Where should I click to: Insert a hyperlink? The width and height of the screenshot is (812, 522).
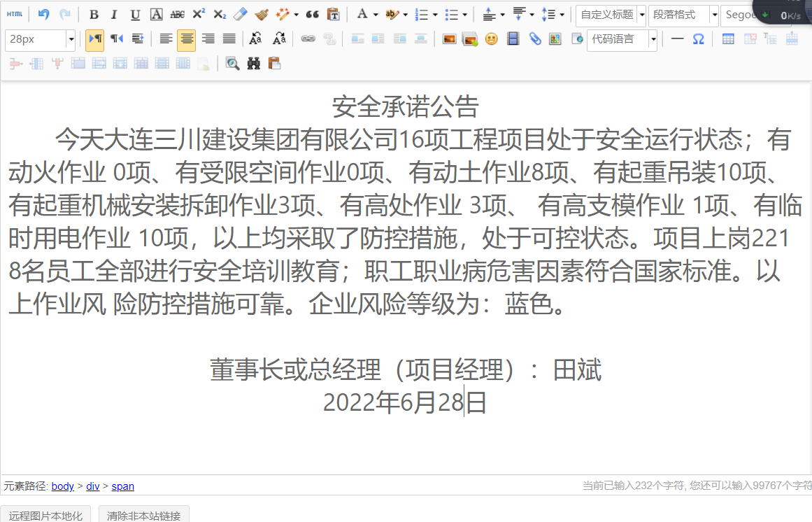[308, 39]
